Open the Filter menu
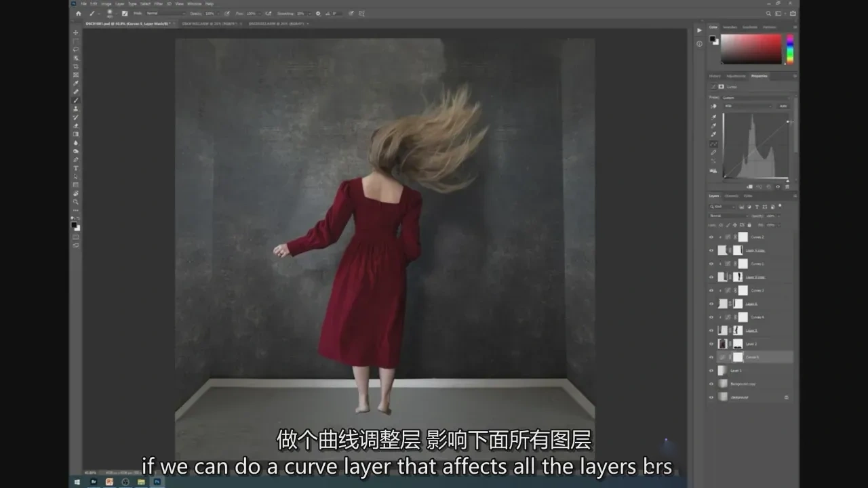This screenshot has width=868, height=488. coord(158,3)
